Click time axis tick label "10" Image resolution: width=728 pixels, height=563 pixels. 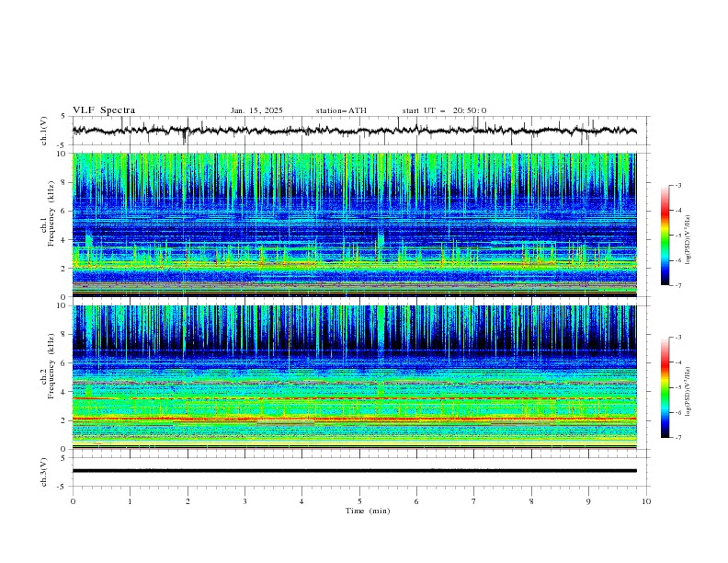[646, 501]
